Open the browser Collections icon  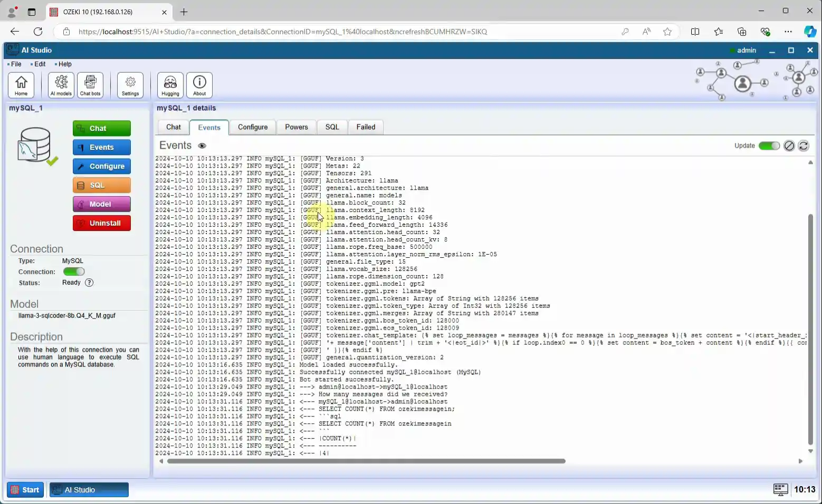coord(742,32)
